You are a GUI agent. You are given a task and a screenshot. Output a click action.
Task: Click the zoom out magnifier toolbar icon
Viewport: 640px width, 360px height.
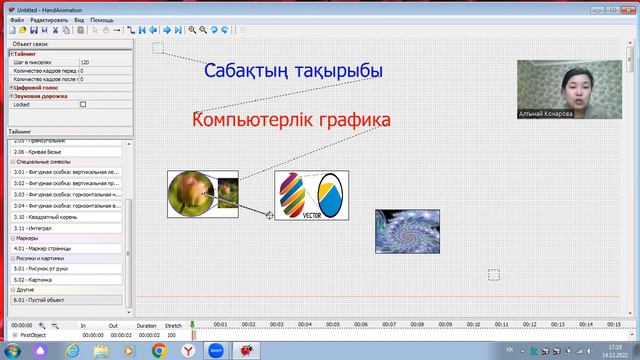(x=203, y=30)
